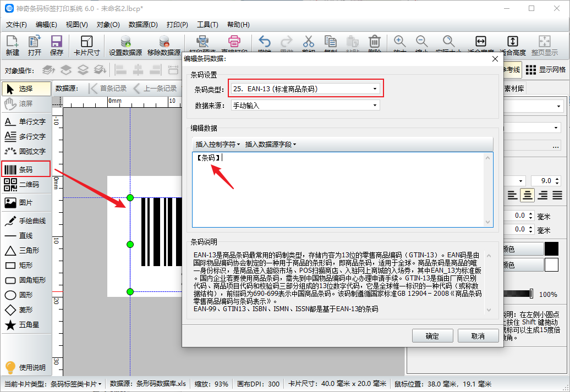
Task: Open the 工具(T) menu
Action: point(207,25)
